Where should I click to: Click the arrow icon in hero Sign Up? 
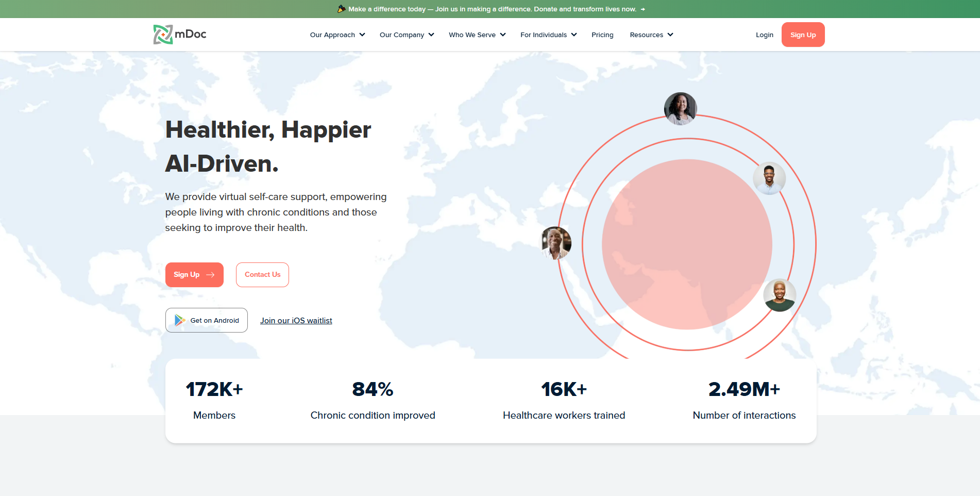coord(210,275)
